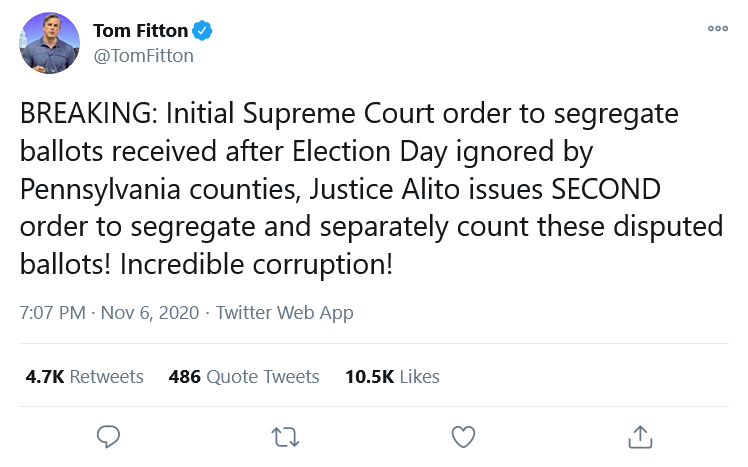Reply using the speech bubble icon
This screenshot has width=748, height=467.
tap(108, 436)
